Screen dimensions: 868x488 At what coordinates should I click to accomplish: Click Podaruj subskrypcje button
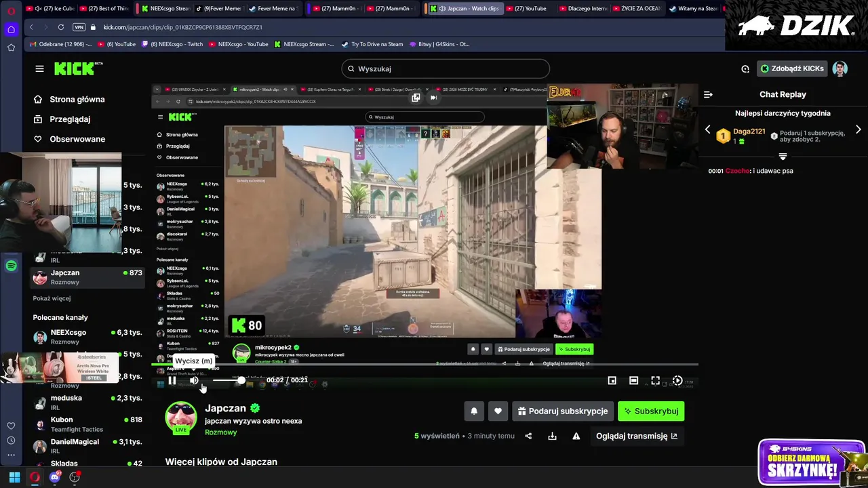pyautogui.click(x=563, y=411)
